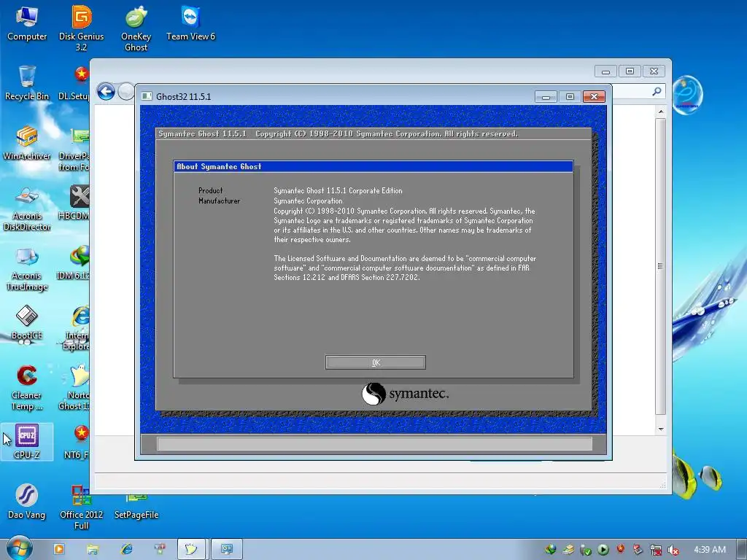
Task: Click the green play tray icon
Action: 603,550
